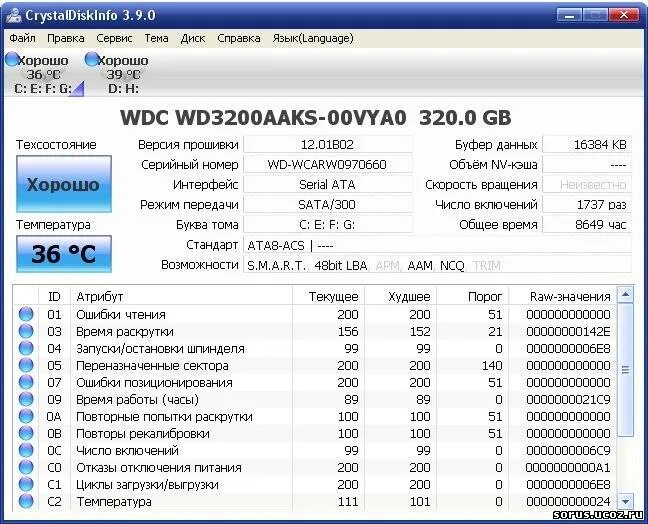Click status orb for 0C Число включений
The height and width of the screenshot is (524, 648).
tap(26, 450)
